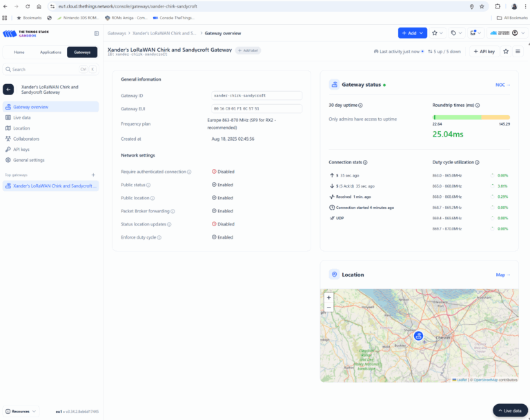Bookmark this gateway with the star icon
This screenshot has width=530, height=420.
click(x=506, y=51)
